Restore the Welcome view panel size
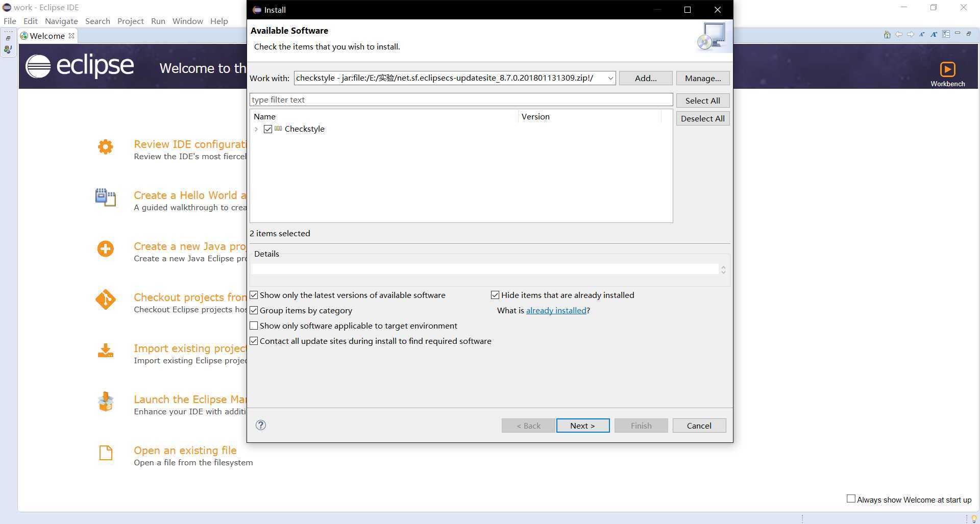Screen dimensions: 980x524 pos(969,34)
